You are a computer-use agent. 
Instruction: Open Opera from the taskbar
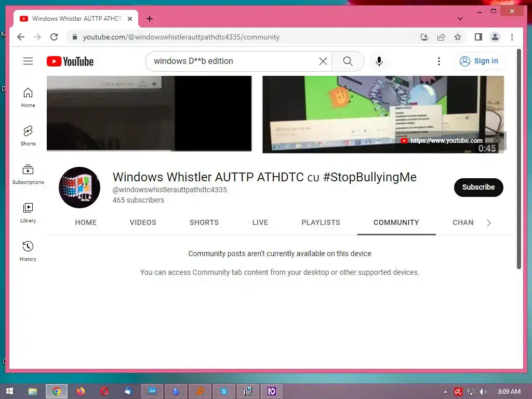tap(104, 392)
